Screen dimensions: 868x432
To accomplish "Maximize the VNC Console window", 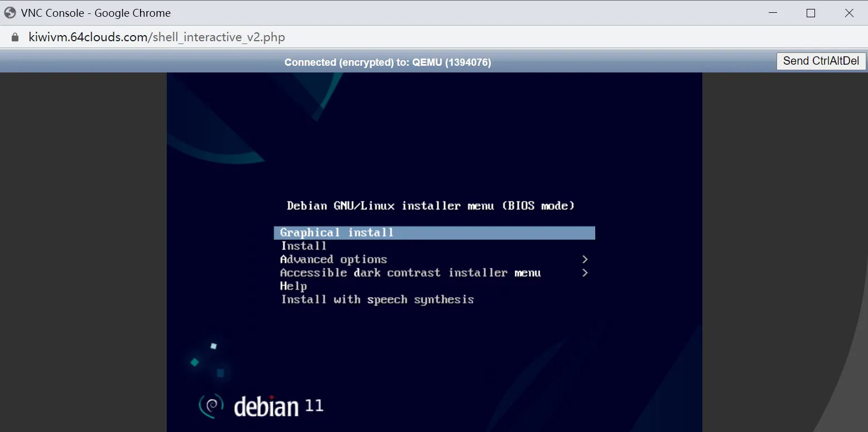I will pyautogui.click(x=811, y=13).
